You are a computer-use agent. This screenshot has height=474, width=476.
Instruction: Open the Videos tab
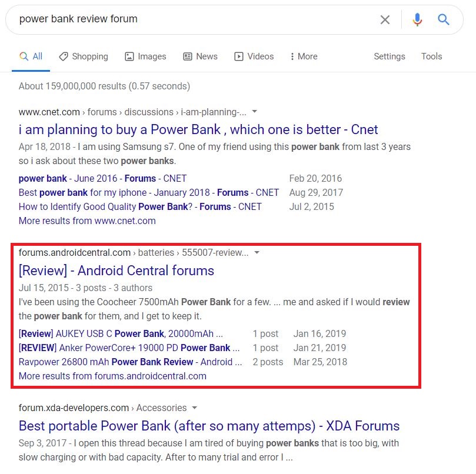pyautogui.click(x=254, y=56)
